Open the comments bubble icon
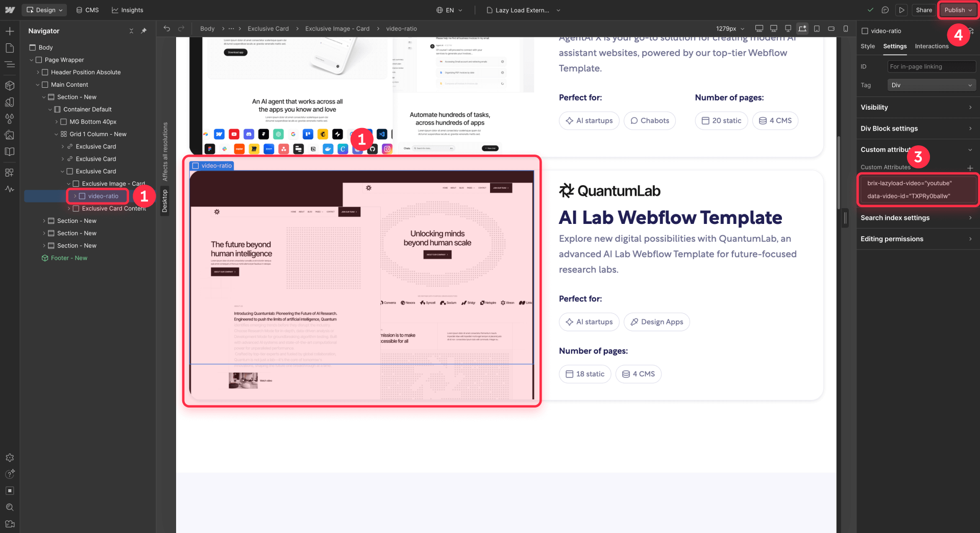The width and height of the screenshot is (980, 533). pos(886,10)
